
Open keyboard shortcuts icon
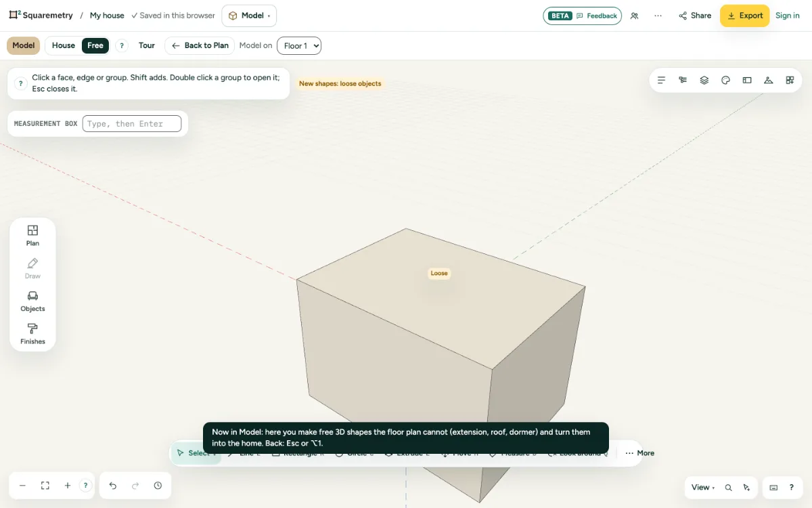click(x=774, y=488)
